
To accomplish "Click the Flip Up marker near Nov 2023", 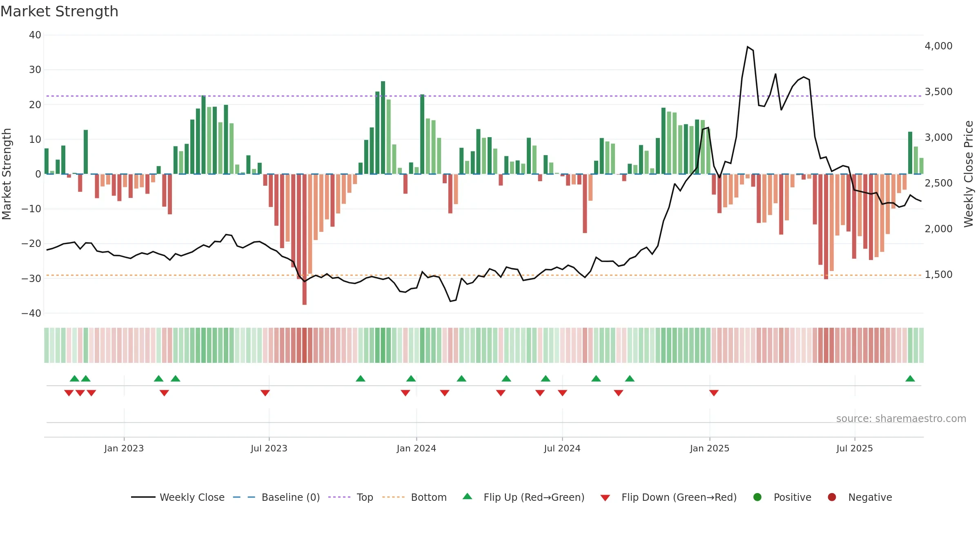I will pyautogui.click(x=361, y=378).
